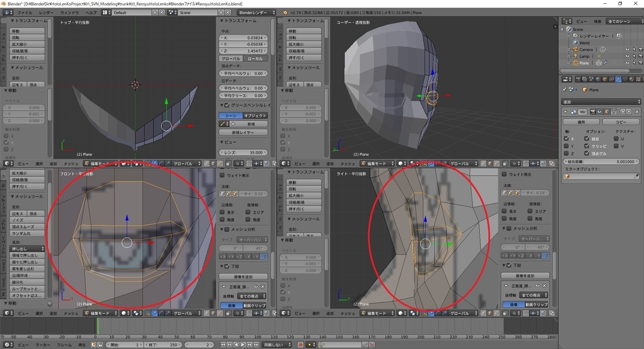Collapse the Mirror modifier panel triangle
This screenshot has height=349, width=644.
tap(565, 112)
